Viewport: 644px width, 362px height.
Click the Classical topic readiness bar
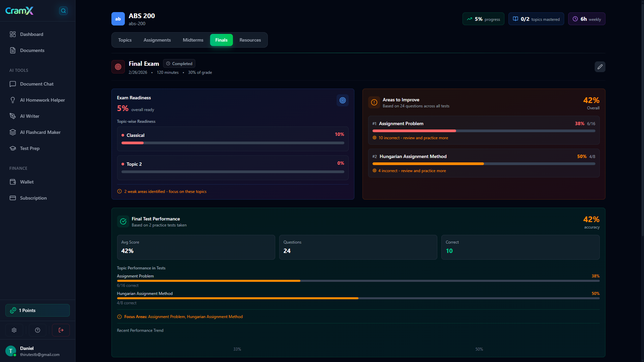pos(233,143)
